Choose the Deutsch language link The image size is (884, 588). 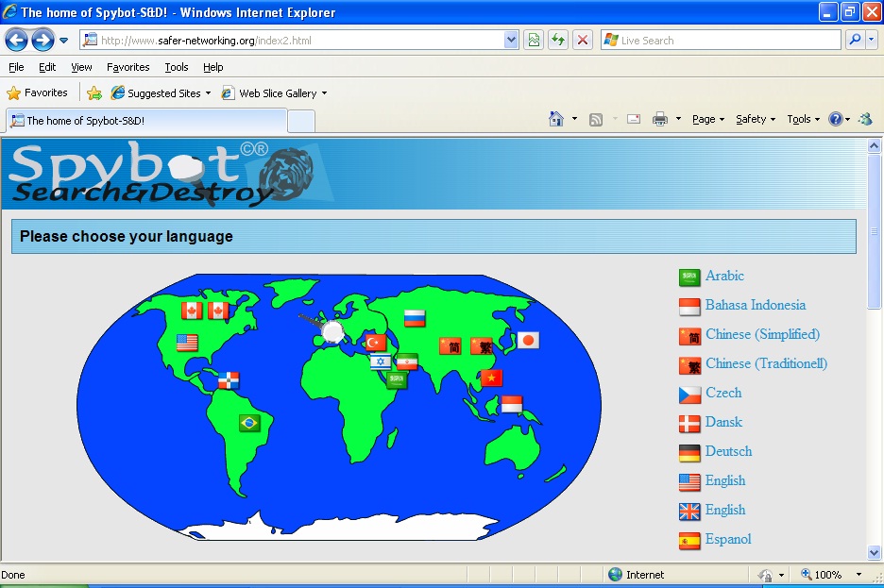pos(728,451)
